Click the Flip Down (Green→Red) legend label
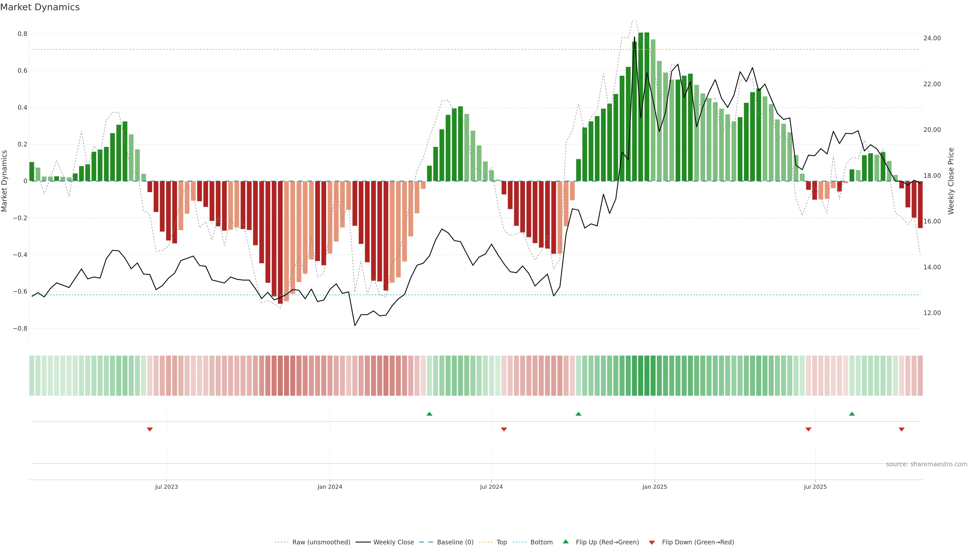Image resolution: width=980 pixels, height=551 pixels. click(x=698, y=542)
